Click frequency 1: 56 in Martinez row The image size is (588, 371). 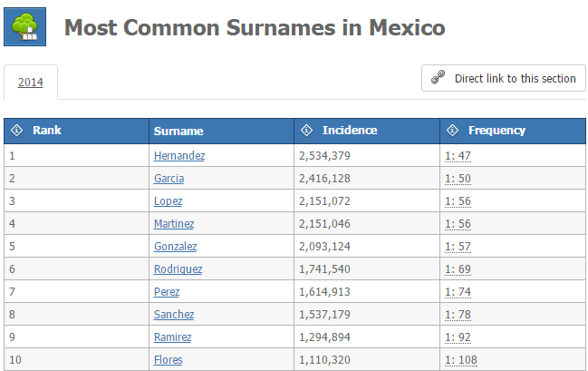(x=458, y=224)
